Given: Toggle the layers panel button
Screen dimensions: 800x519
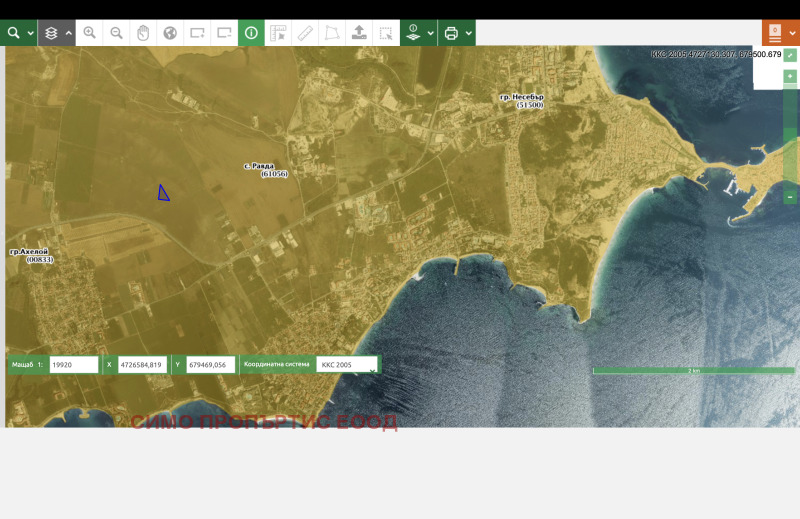Looking at the screenshot, I should (52, 33).
